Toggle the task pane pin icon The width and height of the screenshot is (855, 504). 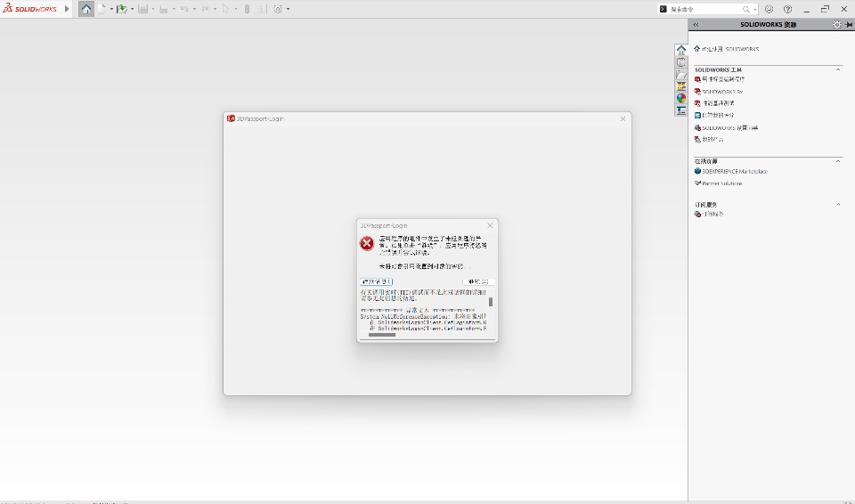click(849, 25)
